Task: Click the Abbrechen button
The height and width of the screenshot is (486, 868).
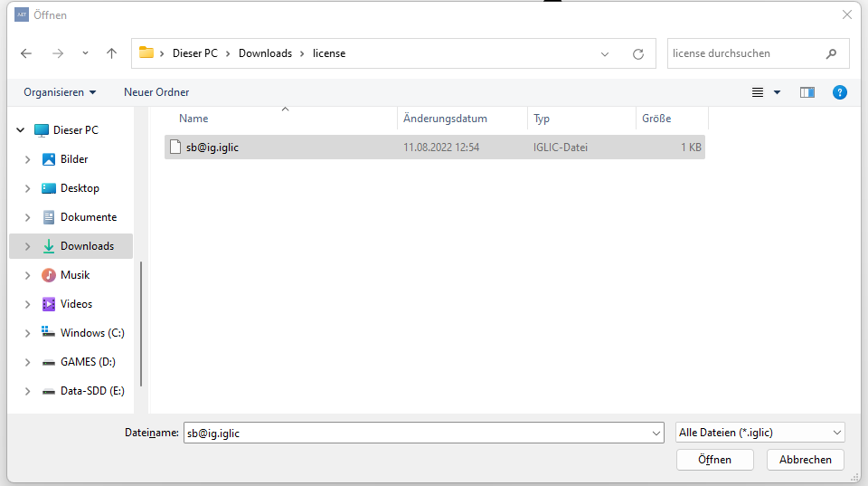Action: (x=805, y=460)
